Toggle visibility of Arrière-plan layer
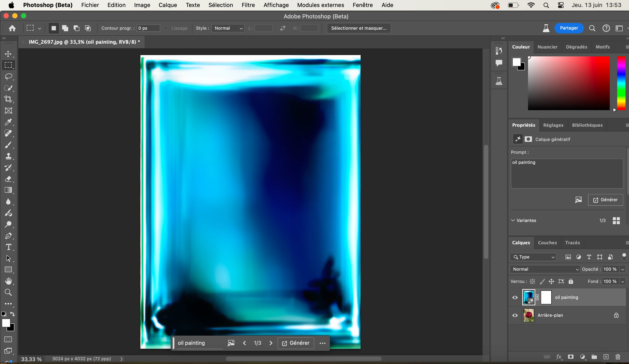 pos(515,315)
